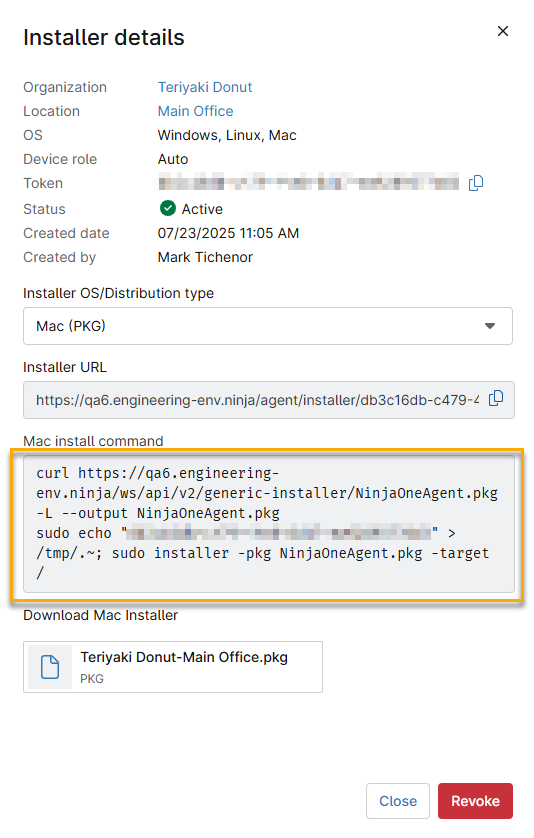This screenshot has width=534, height=838.
Task: Click the dropdown arrow beside Mac (PKG)
Action: 490,326
